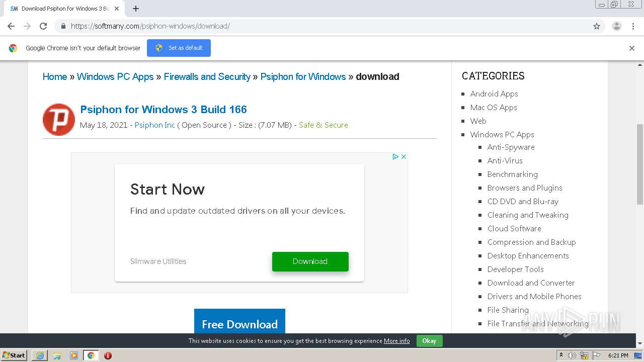Viewport: 644px width, 362px height.
Task: Open the Desktop Enhancements subcategory
Action: coord(528,255)
